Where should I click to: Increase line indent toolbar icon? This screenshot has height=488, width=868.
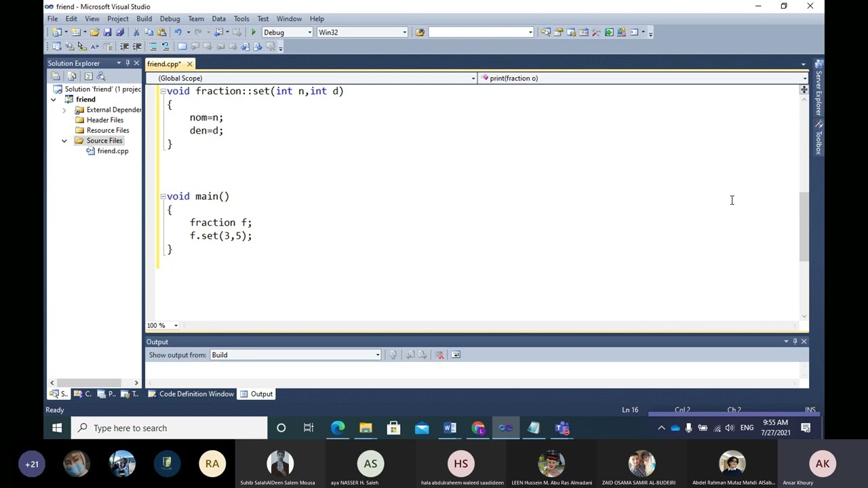click(x=137, y=46)
